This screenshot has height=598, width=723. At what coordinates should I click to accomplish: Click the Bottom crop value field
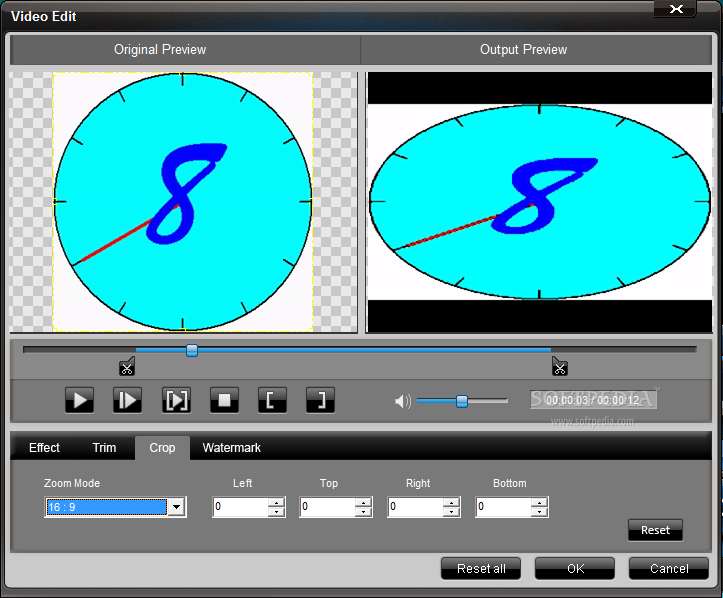504,507
